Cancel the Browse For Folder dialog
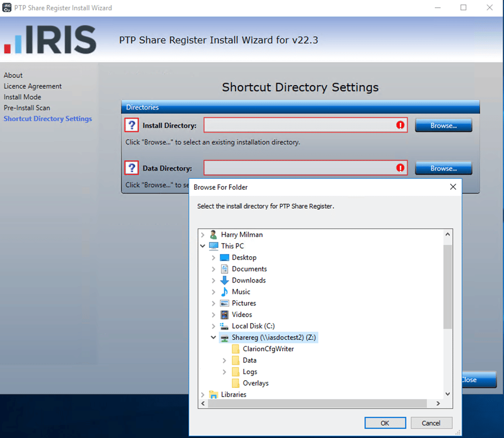 click(x=431, y=423)
